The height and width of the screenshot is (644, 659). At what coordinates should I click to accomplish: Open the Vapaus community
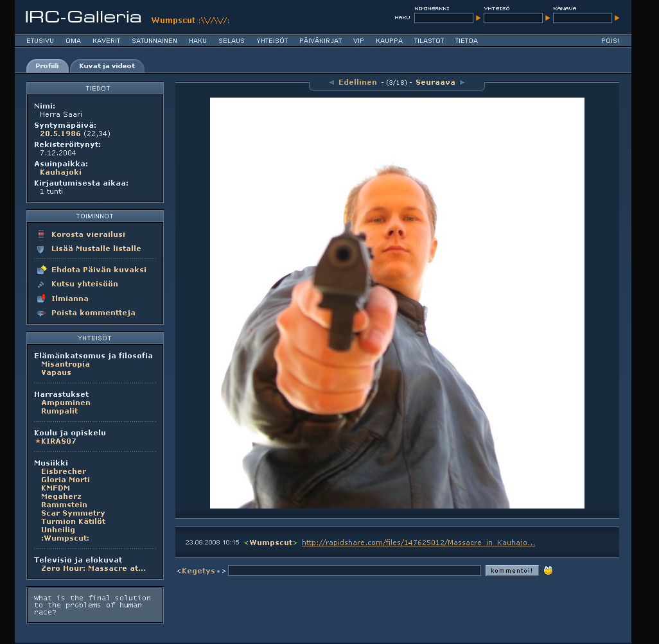(56, 372)
